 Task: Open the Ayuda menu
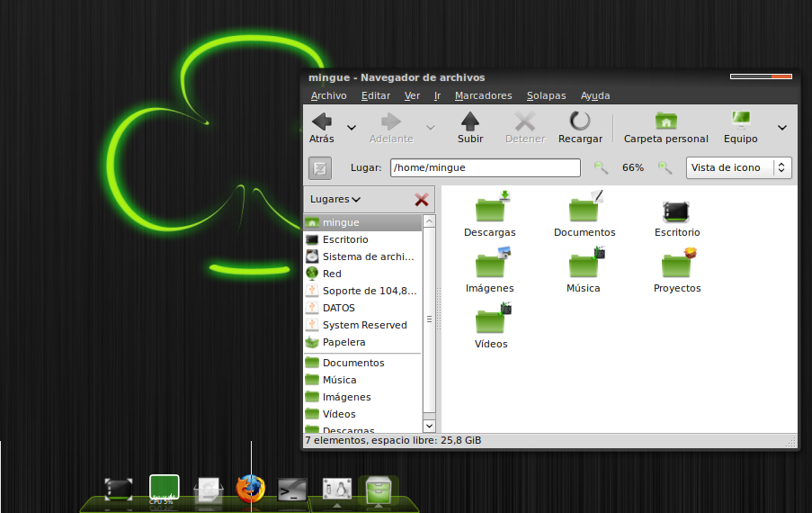pos(595,96)
